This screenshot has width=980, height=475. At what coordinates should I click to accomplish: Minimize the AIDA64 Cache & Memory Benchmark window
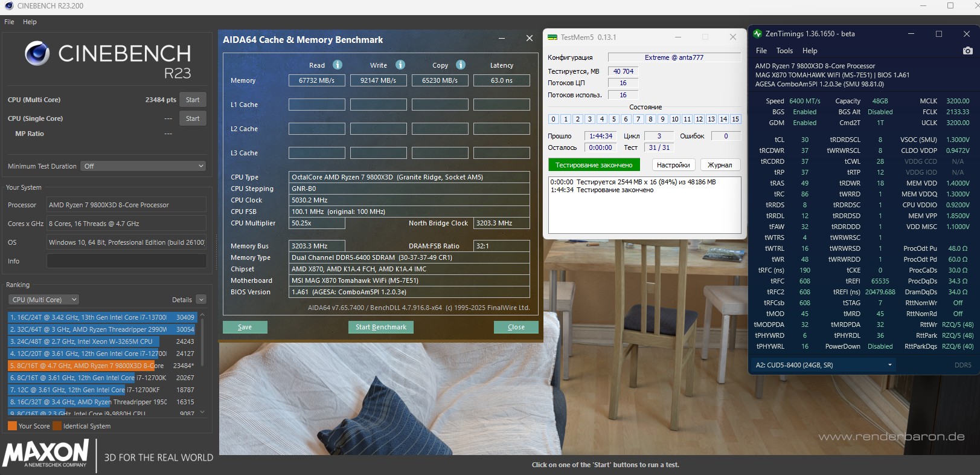[502, 38]
